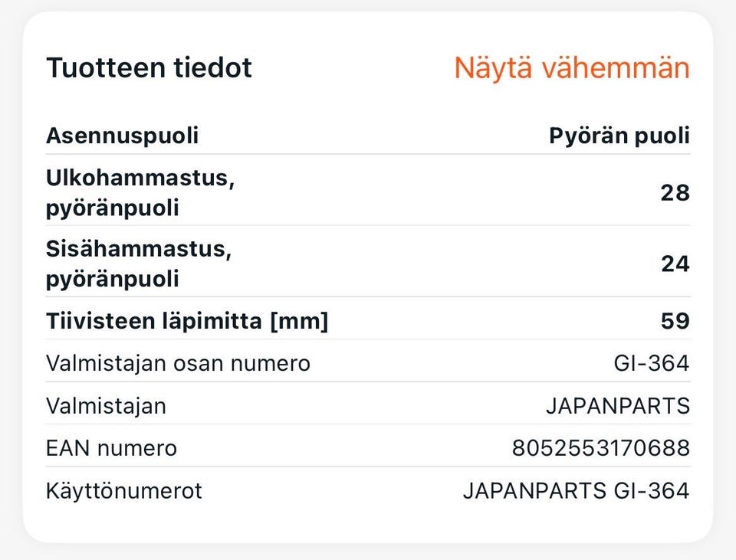
Task: Click the gray background outside the card
Action: click(368, 552)
